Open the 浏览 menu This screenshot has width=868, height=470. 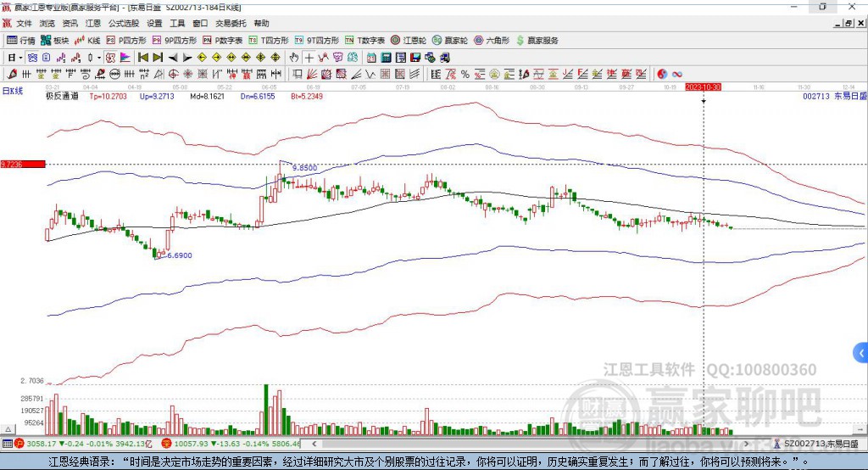tap(47, 23)
